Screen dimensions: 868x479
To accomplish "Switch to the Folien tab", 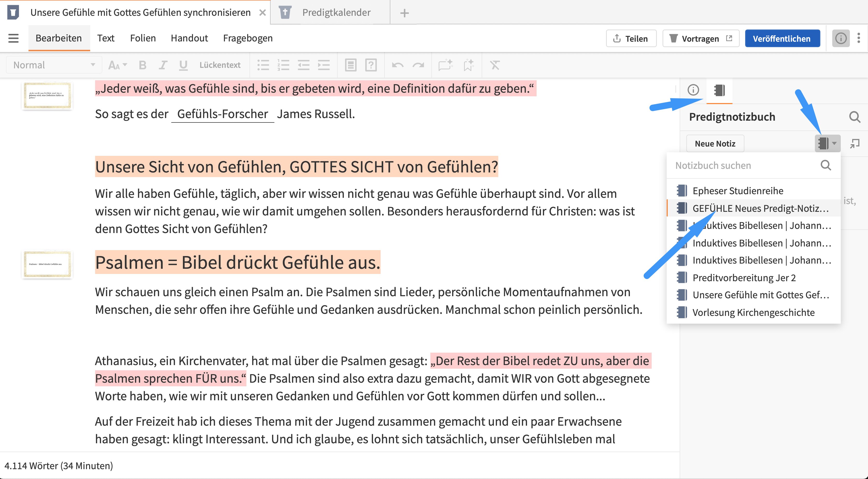I will click(x=143, y=38).
